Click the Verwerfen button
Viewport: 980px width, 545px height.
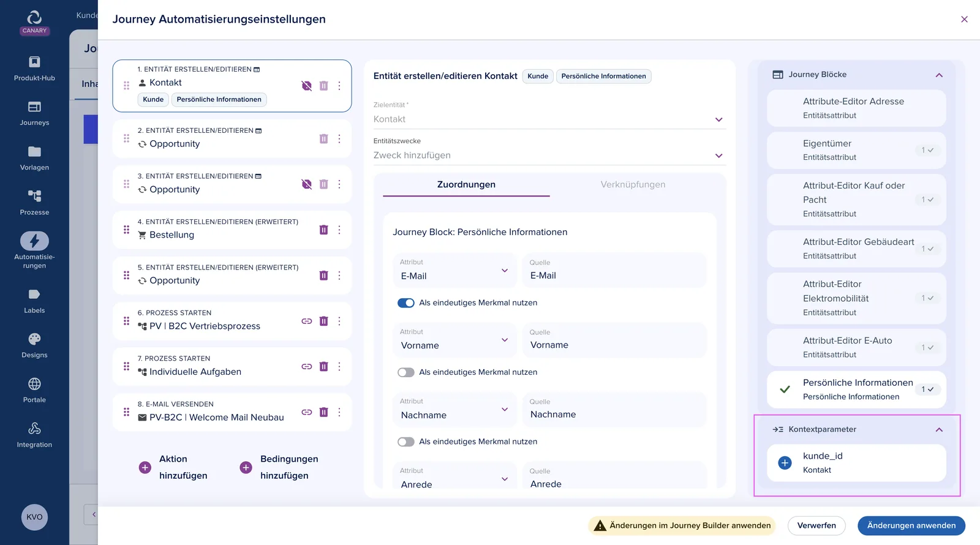pos(816,525)
